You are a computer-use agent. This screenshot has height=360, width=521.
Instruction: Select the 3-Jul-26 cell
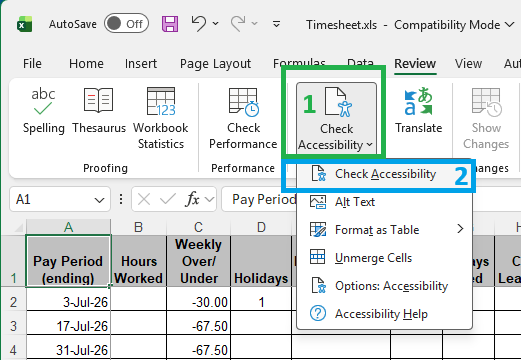[68, 299]
